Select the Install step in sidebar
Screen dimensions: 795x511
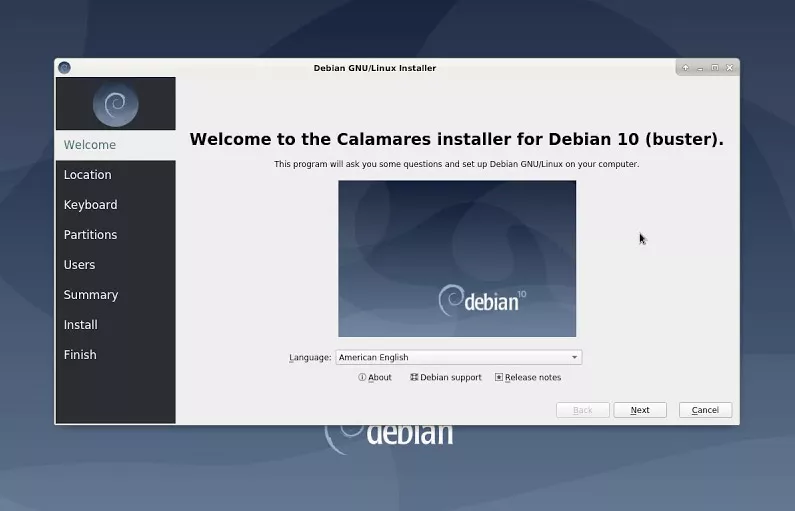(x=116, y=324)
